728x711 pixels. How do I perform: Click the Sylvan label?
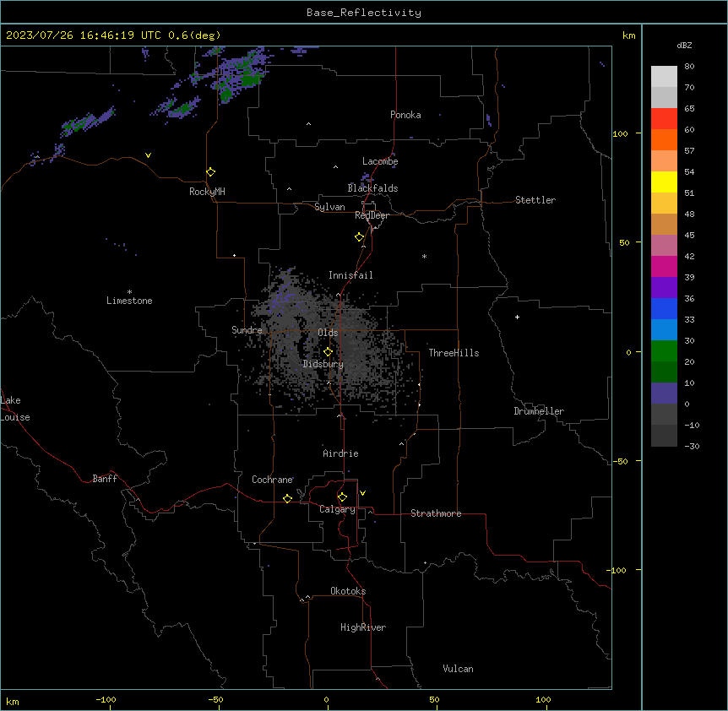tap(329, 207)
